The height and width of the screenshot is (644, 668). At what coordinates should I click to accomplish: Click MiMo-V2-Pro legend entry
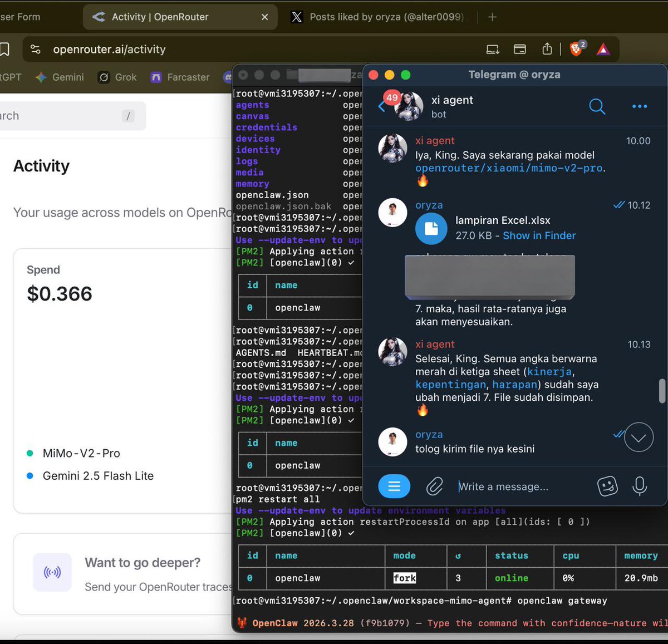[x=81, y=453]
